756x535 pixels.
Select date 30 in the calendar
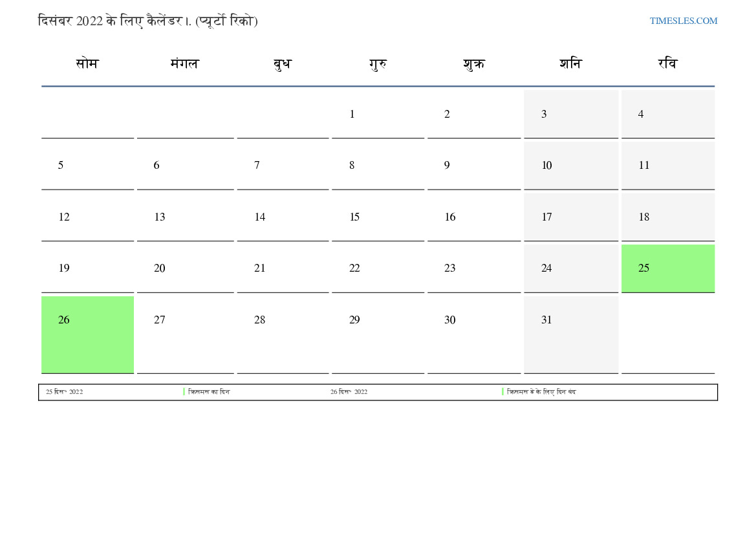pyautogui.click(x=474, y=334)
